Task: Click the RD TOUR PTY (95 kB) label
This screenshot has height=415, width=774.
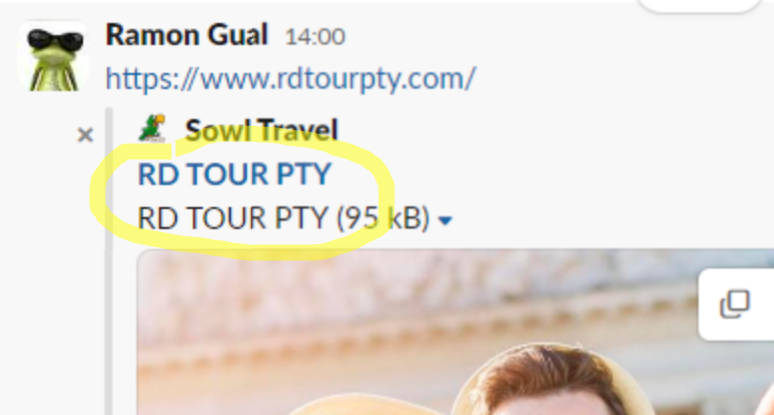Action: pyautogui.click(x=284, y=218)
